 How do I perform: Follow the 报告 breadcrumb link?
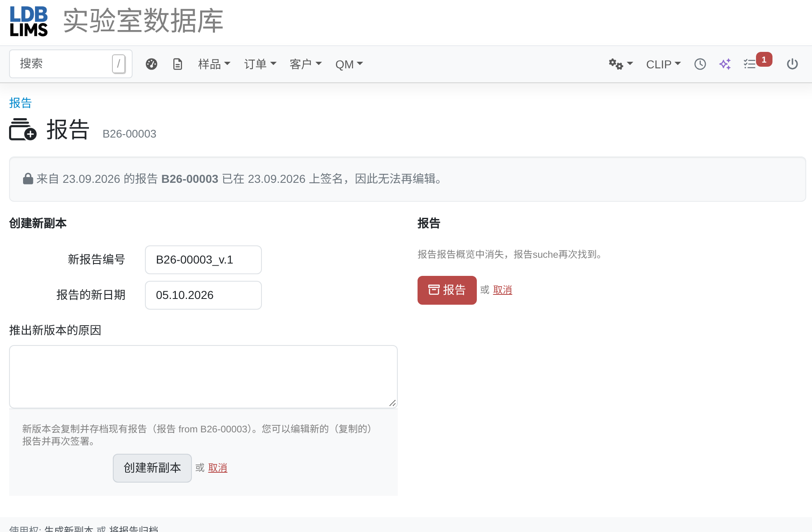pyautogui.click(x=21, y=103)
